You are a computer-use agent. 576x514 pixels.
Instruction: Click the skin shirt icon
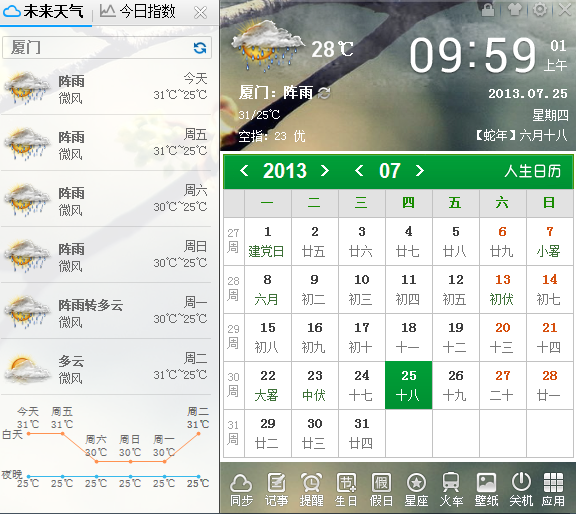click(514, 9)
